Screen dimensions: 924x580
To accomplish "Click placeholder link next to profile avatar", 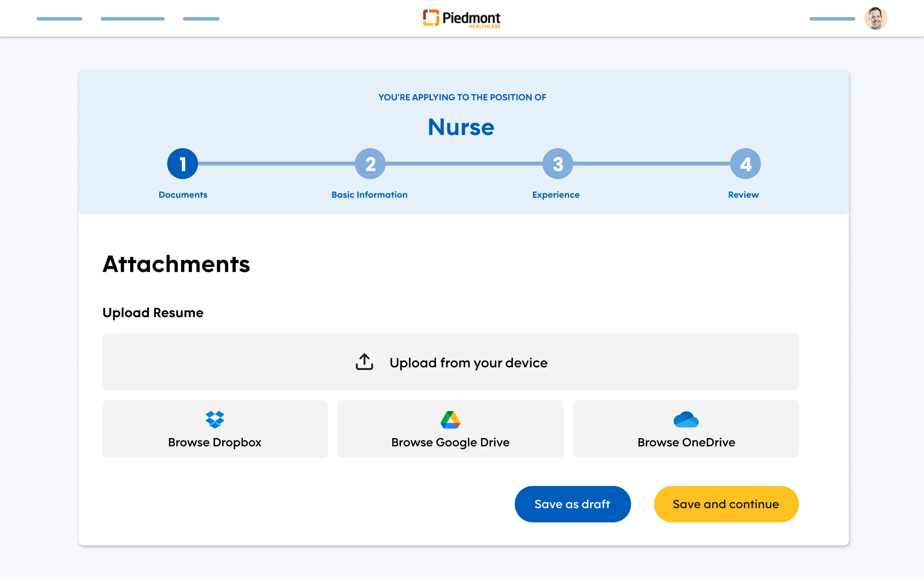I will pos(832,19).
